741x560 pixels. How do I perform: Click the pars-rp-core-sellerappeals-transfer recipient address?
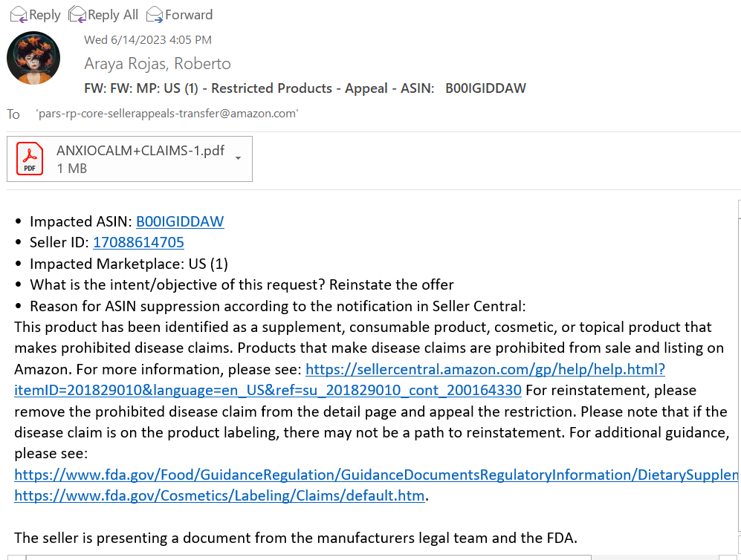[x=167, y=114]
